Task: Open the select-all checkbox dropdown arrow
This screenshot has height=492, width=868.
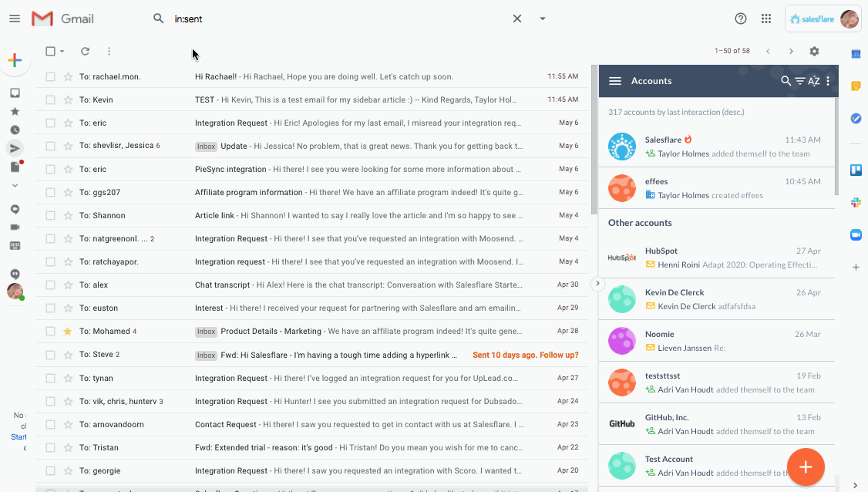Action: click(x=62, y=51)
